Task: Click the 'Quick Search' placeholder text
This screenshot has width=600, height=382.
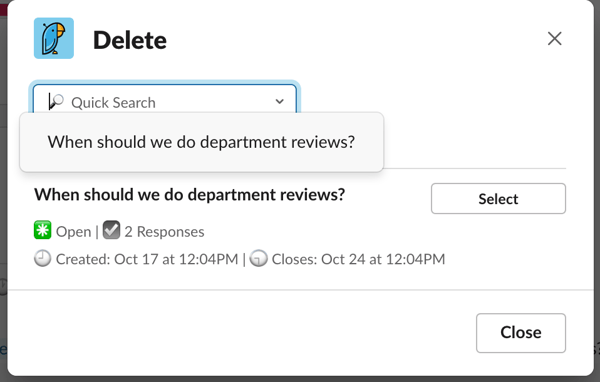Action: tap(113, 103)
